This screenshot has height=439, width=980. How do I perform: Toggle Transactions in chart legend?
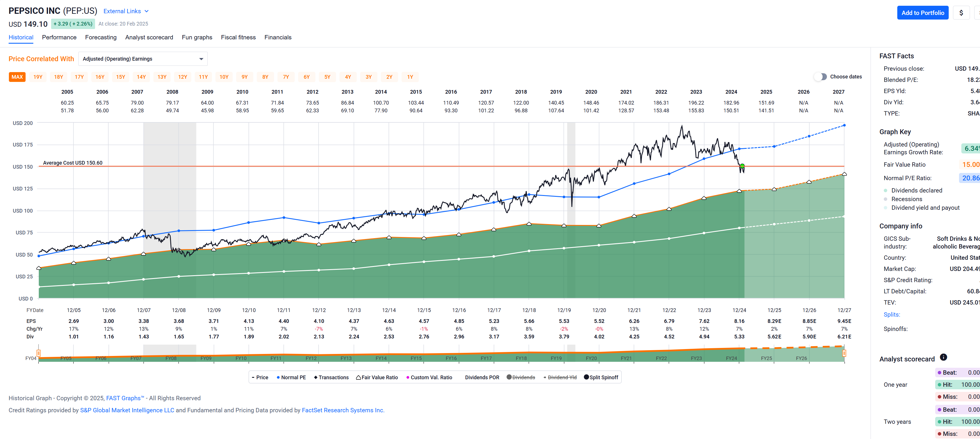point(331,377)
